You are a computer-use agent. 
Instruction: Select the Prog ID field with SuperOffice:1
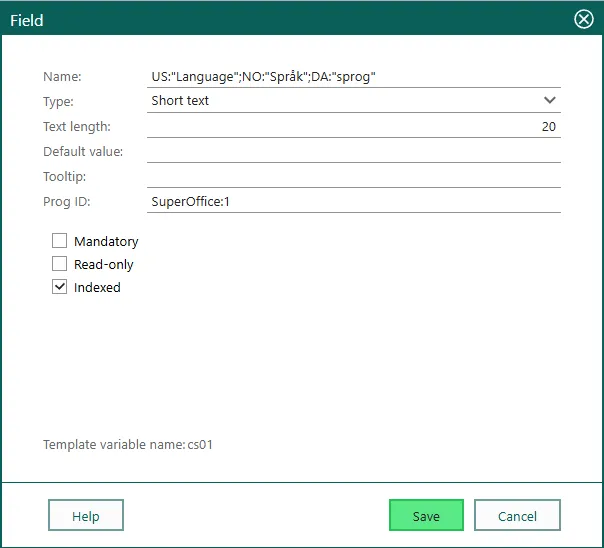(353, 202)
